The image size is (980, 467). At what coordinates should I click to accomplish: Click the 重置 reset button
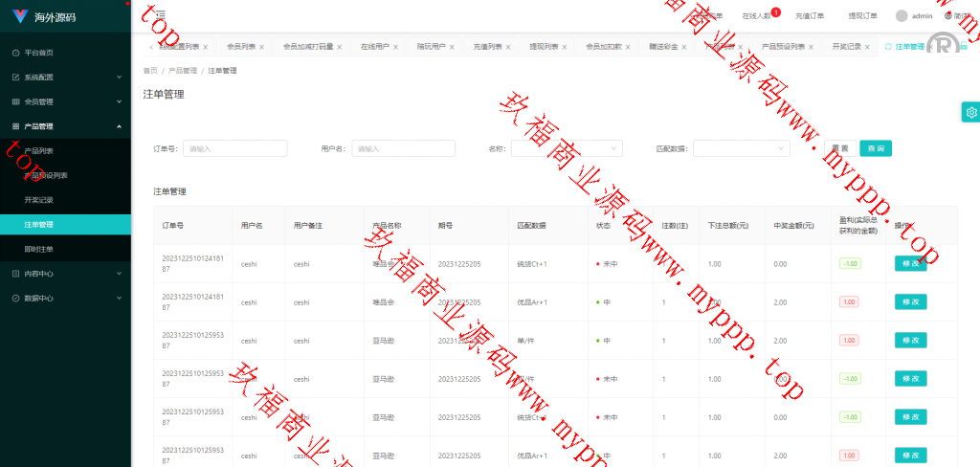(x=839, y=148)
